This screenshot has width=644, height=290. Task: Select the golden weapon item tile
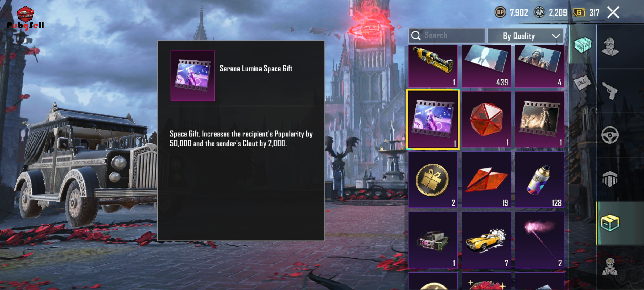(433, 66)
